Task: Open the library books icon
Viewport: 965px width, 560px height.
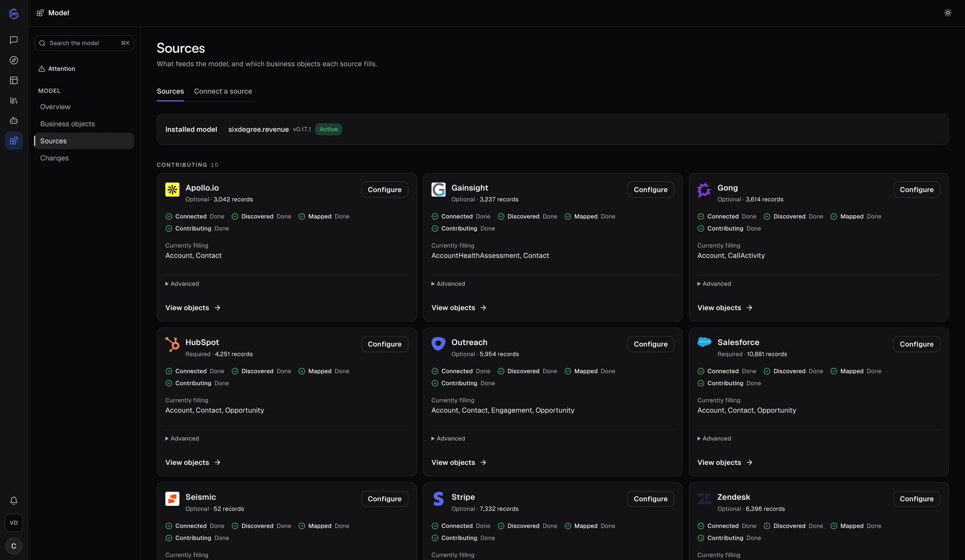Action: (x=14, y=101)
